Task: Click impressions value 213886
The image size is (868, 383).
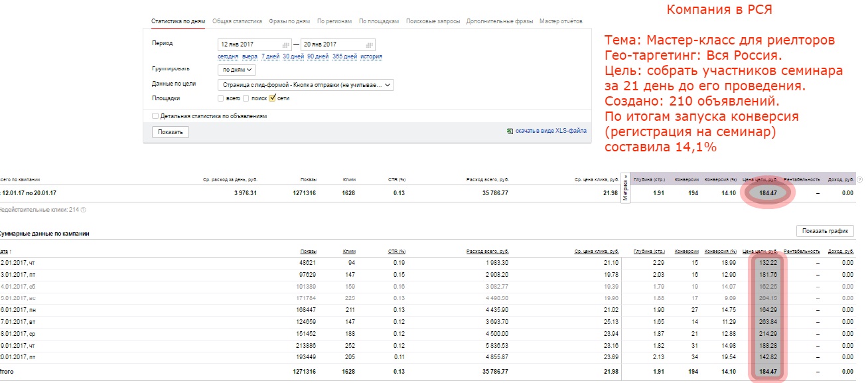Action: tap(308, 345)
